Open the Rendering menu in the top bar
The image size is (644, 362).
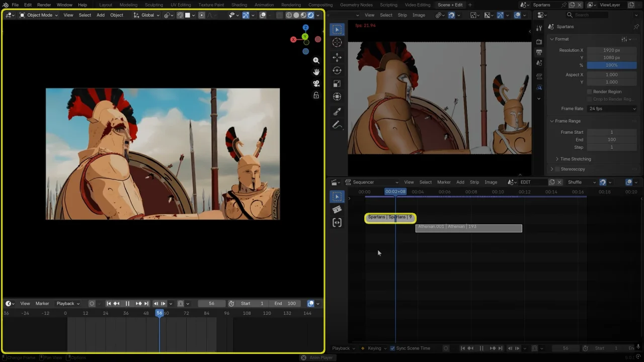(291, 5)
